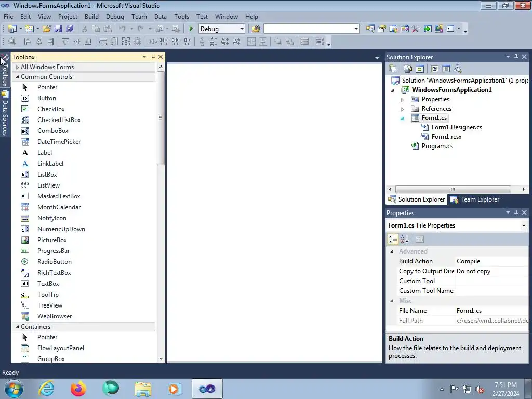Viewport: 532px width, 399px height.
Task: Select the RadioButton control in Toolbox
Action: pyautogui.click(x=54, y=262)
